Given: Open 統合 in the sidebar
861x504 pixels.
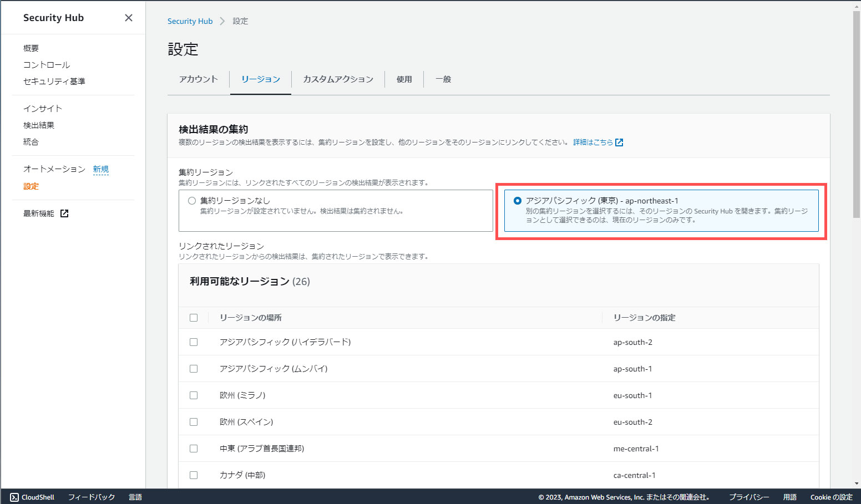Looking at the screenshot, I should tap(31, 142).
